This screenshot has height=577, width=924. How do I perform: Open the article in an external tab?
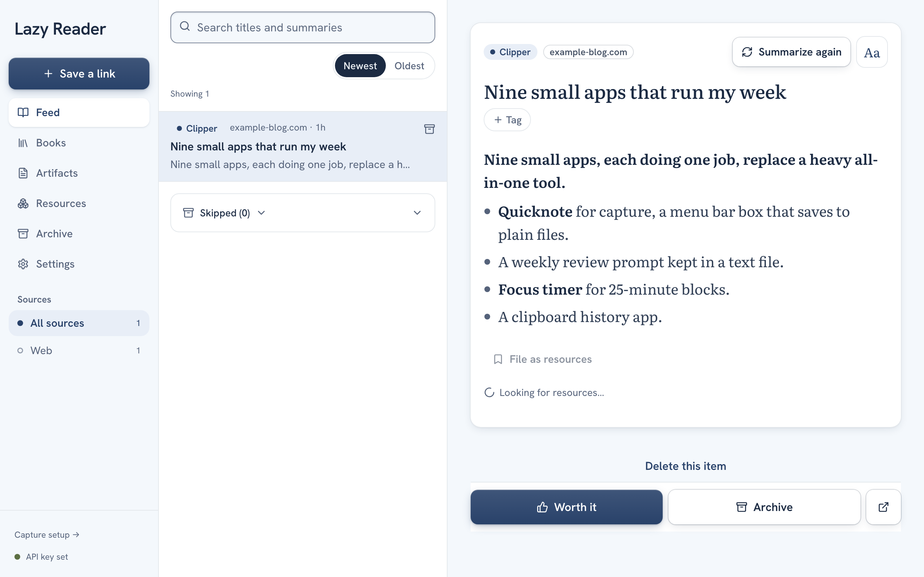(883, 507)
